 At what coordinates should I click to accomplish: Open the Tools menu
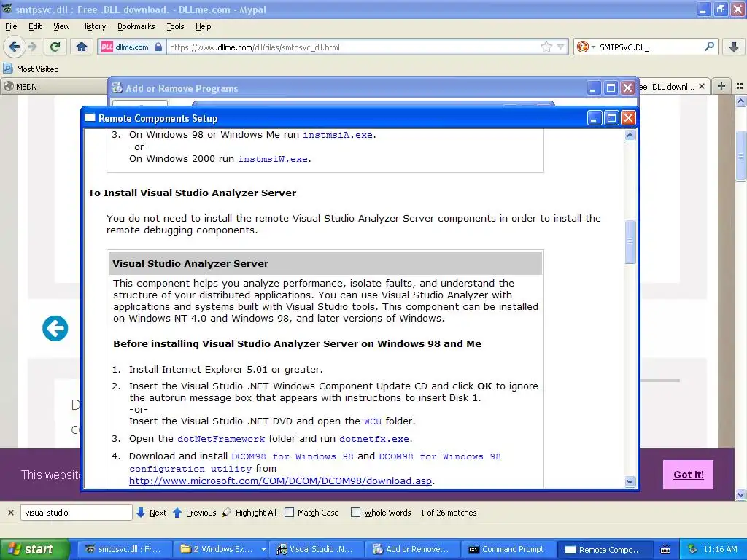tap(175, 26)
